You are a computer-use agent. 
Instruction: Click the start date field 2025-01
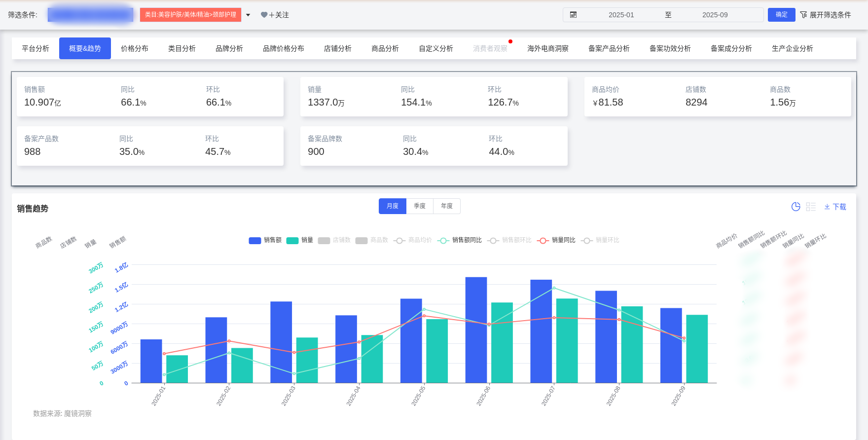pyautogui.click(x=621, y=15)
